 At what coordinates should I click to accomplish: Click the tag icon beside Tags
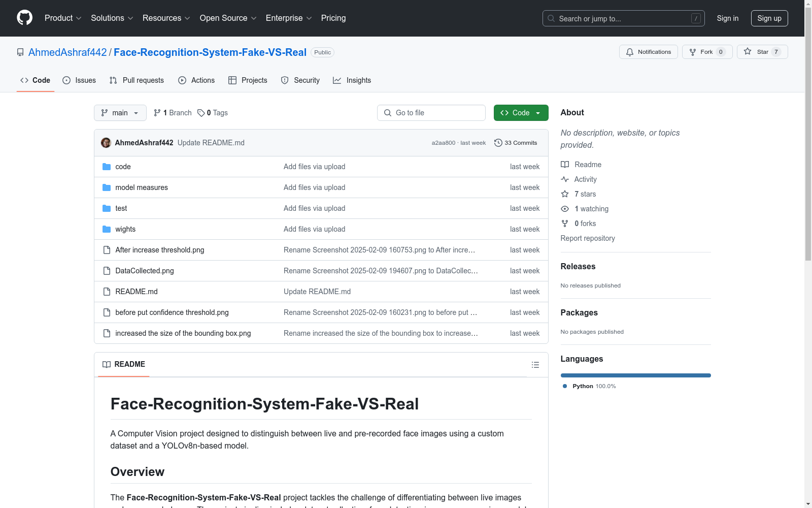pos(201,113)
